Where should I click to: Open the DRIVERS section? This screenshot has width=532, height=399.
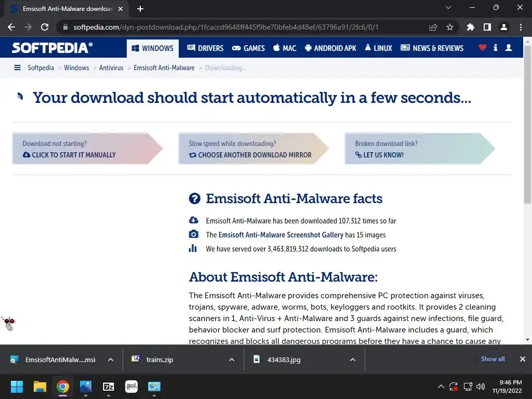point(205,48)
